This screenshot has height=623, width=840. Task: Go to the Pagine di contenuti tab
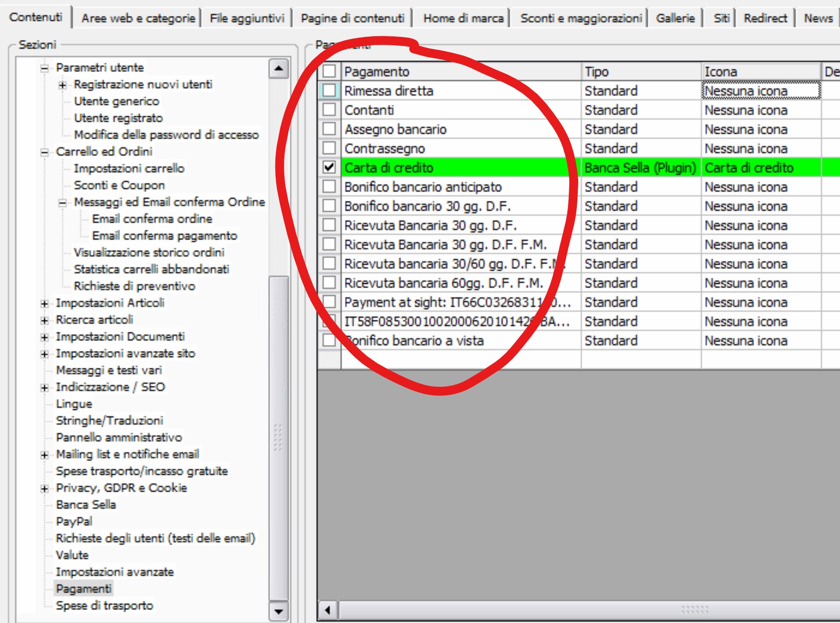click(352, 18)
